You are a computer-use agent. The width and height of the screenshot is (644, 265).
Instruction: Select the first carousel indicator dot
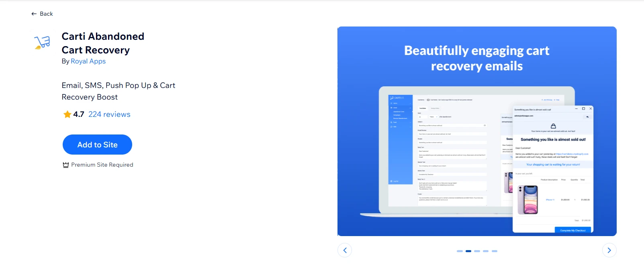460,251
